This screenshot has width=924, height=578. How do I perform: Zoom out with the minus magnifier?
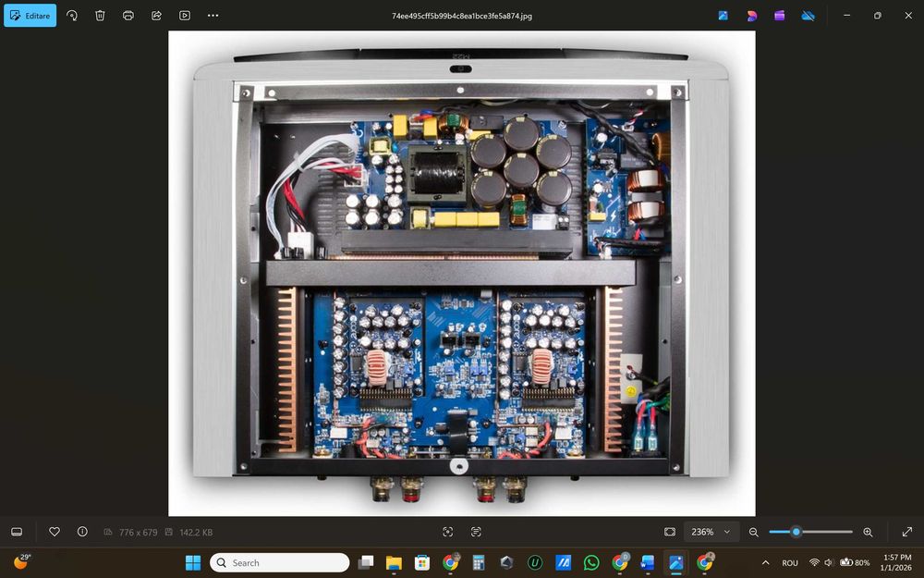click(754, 532)
